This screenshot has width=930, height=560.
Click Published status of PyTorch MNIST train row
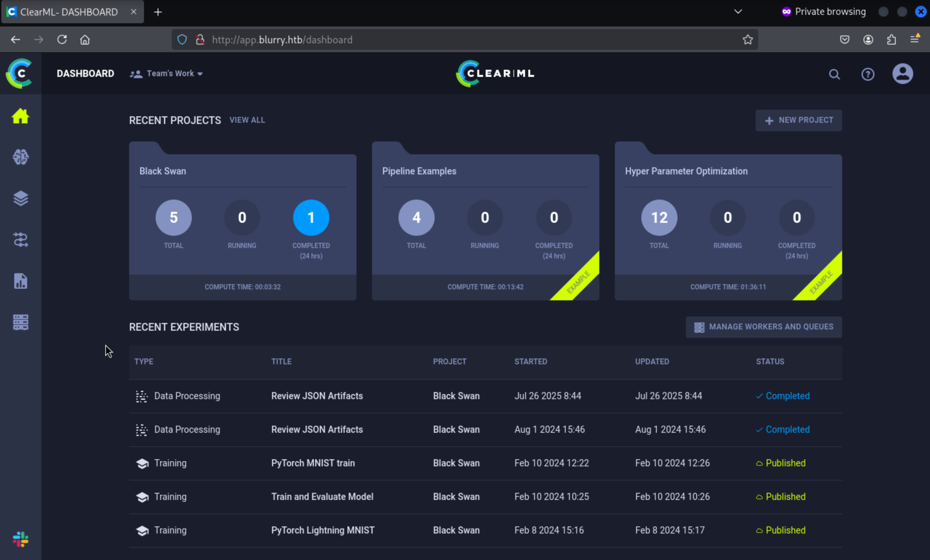[780, 463]
